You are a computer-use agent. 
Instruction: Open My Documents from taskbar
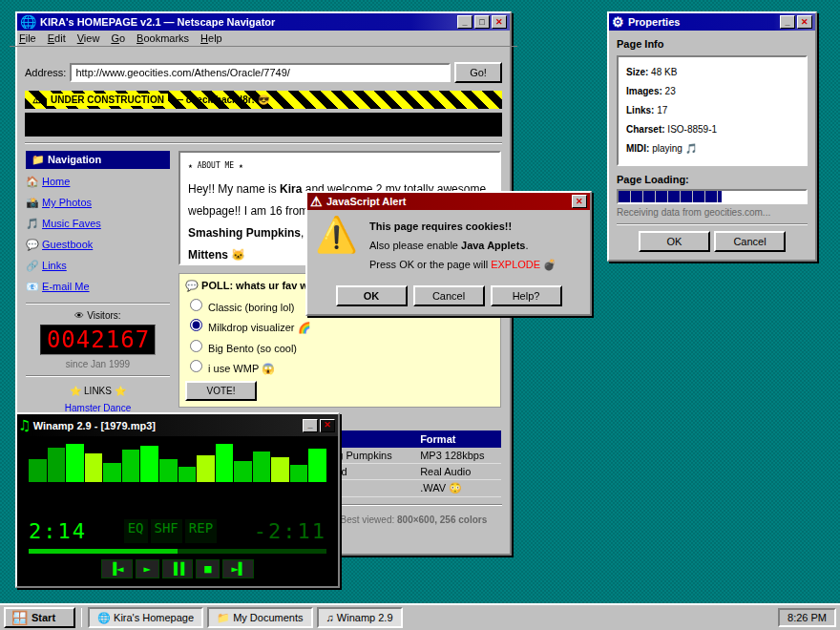tap(260, 618)
